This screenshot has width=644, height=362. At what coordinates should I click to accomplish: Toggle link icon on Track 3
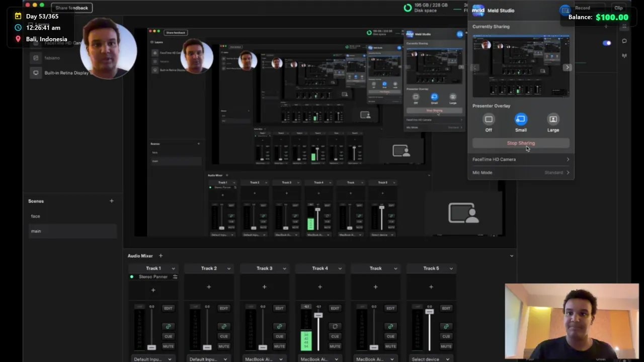click(279, 326)
